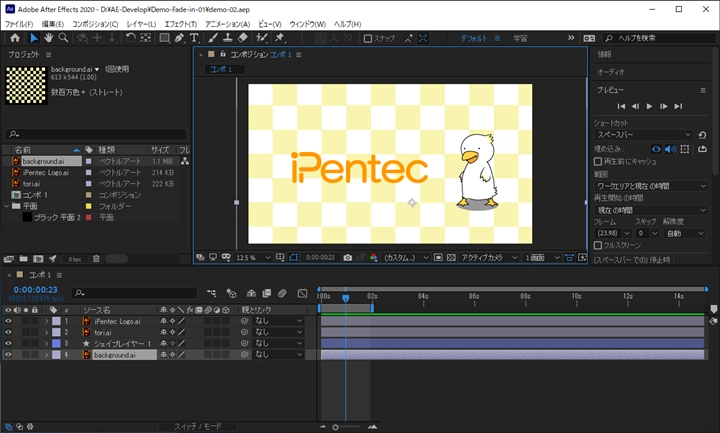Open the エフェクト(T) menu

pos(180,23)
